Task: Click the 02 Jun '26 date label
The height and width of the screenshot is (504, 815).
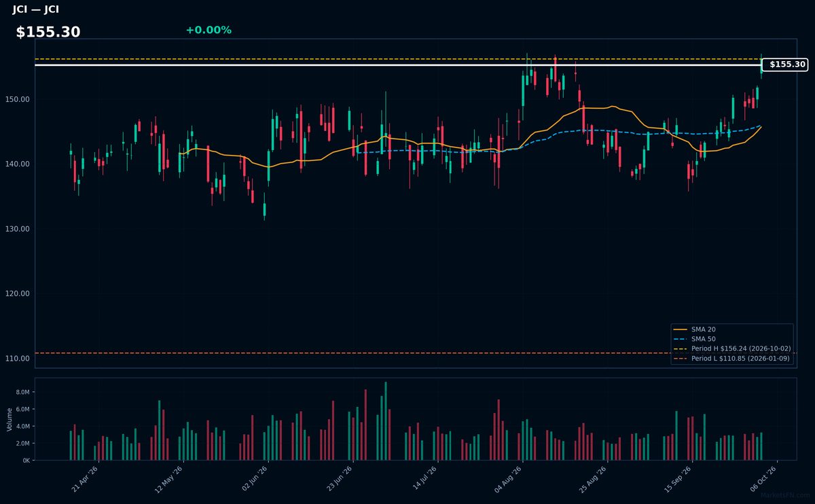Action: (254, 479)
